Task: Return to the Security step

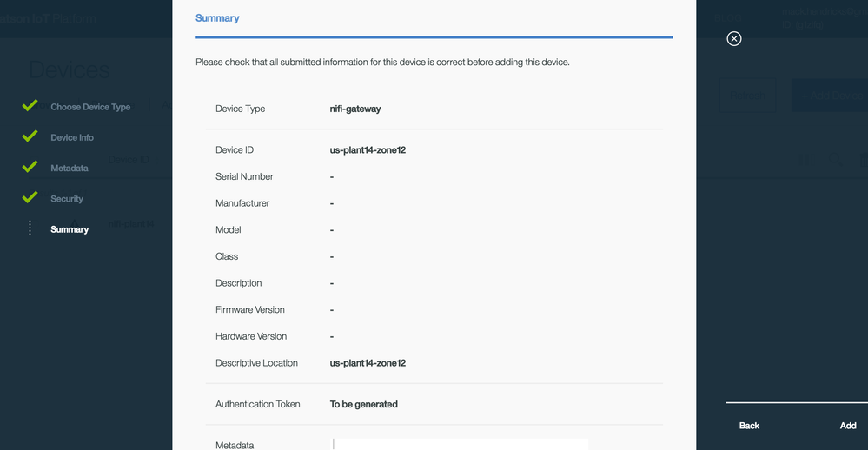Action: click(67, 199)
